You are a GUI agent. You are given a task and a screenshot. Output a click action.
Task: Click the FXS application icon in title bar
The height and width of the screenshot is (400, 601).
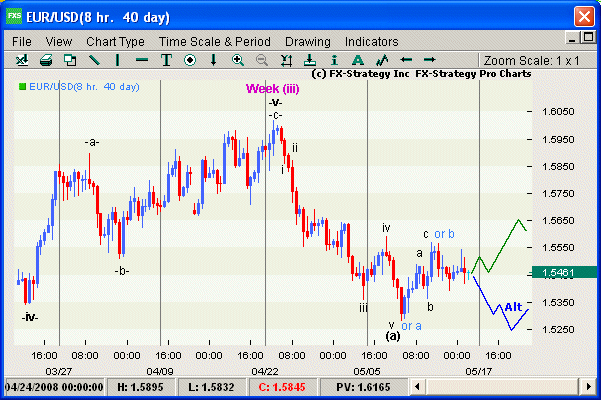(15, 16)
